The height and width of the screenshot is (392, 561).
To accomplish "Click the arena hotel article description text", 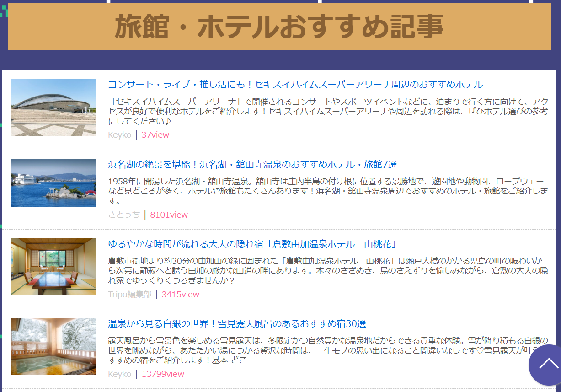I will (327, 111).
